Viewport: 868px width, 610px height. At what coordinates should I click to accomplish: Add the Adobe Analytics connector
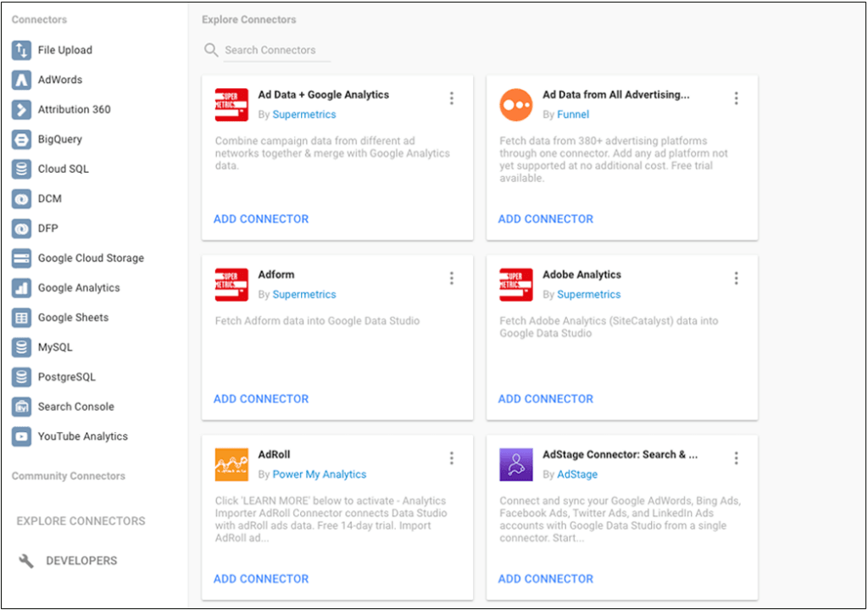tap(546, 399)
